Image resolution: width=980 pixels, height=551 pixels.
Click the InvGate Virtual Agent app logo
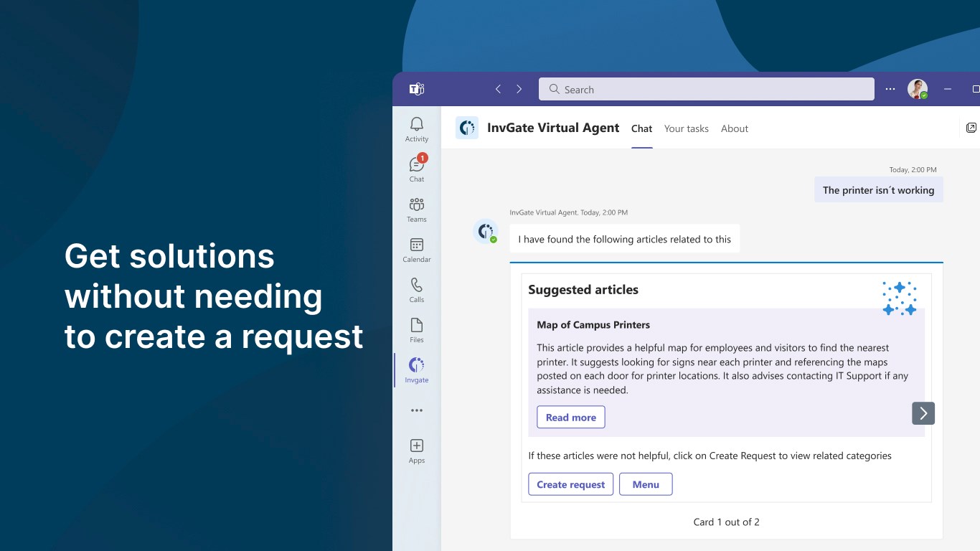coord(467,128)
